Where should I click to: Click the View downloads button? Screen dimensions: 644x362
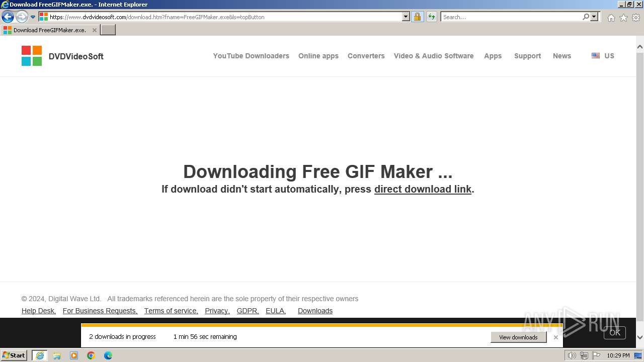(x=518, y=337)
